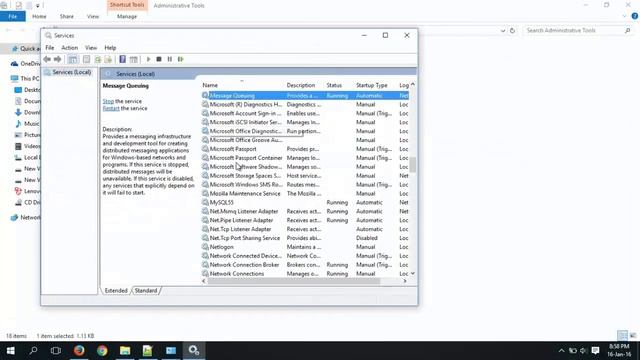Viewport: 640px width, 360px height.
Task: Select Net.Tcp Port Sharing Service row
Action: (x=305, y=238)
